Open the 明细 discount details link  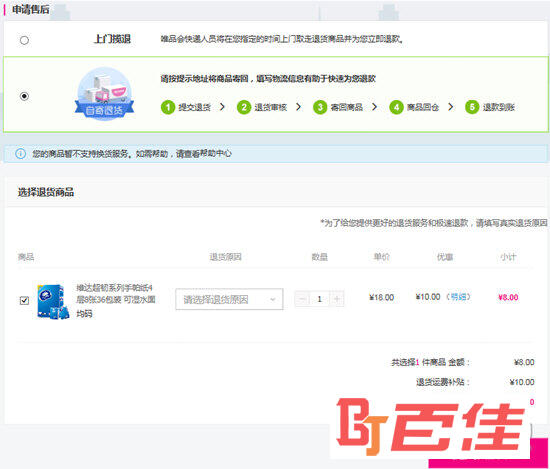tap(458, 297)
